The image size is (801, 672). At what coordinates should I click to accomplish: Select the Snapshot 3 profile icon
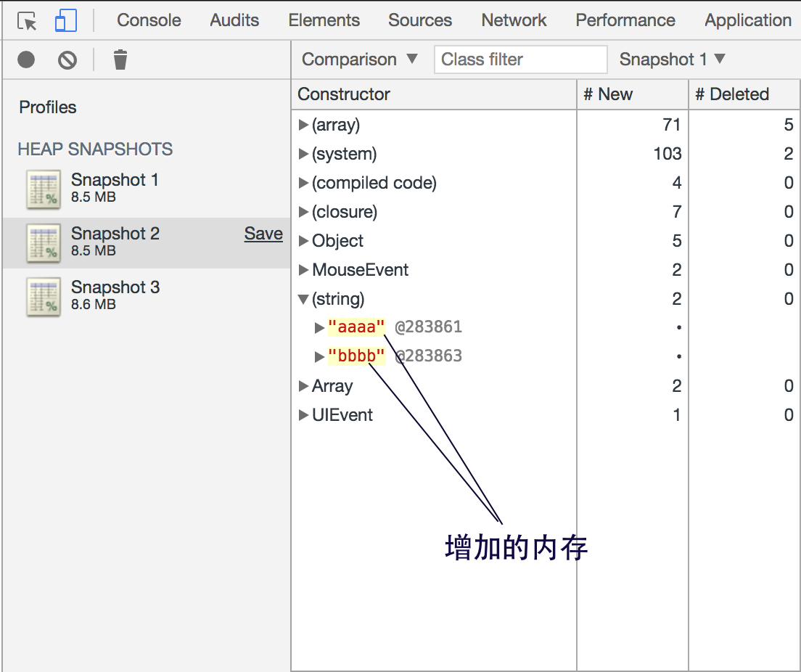(44, 296)
